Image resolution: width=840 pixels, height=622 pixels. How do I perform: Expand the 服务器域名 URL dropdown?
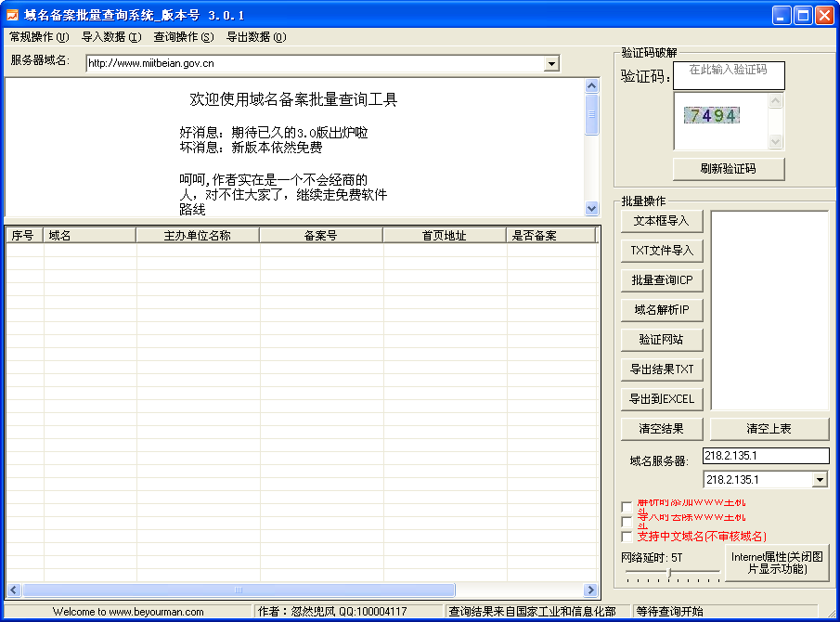[552, 63]
